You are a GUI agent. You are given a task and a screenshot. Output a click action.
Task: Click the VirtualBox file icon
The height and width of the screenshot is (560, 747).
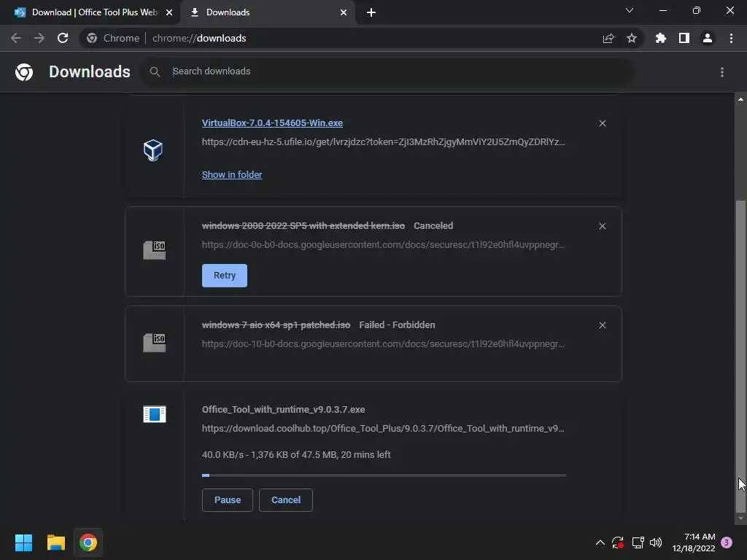[153, 150]
